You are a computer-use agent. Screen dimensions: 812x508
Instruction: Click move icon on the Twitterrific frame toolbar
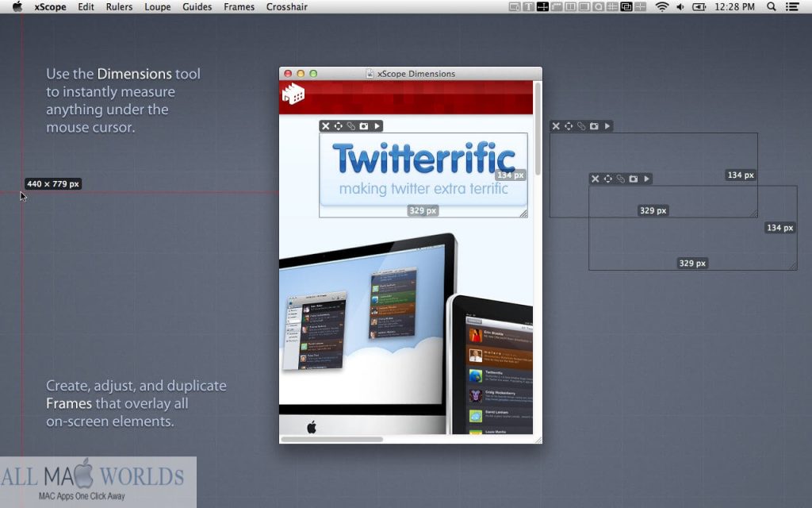(x=338, y=126)
